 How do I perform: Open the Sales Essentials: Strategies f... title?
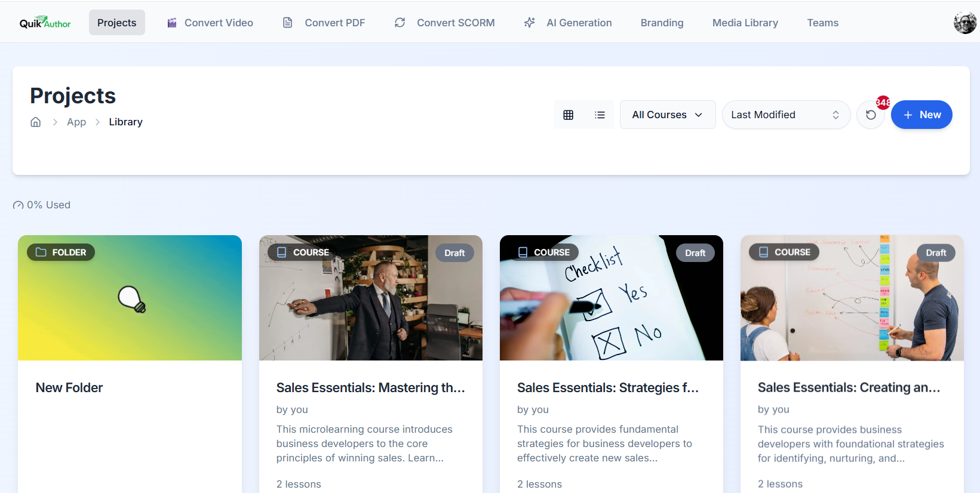pos(608,387)
